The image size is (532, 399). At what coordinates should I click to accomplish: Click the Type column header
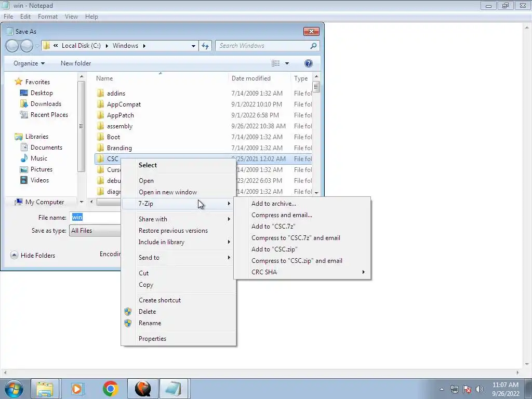(301, 78)
